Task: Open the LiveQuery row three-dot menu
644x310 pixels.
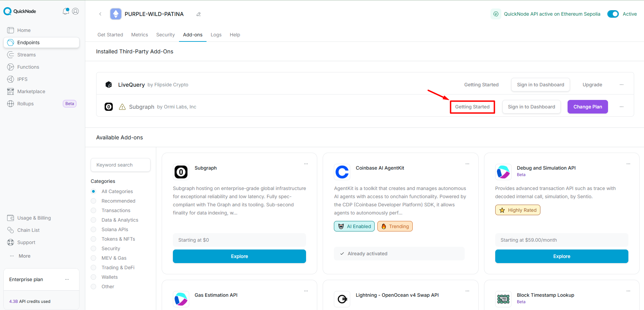Action: [x=621, y=85]
